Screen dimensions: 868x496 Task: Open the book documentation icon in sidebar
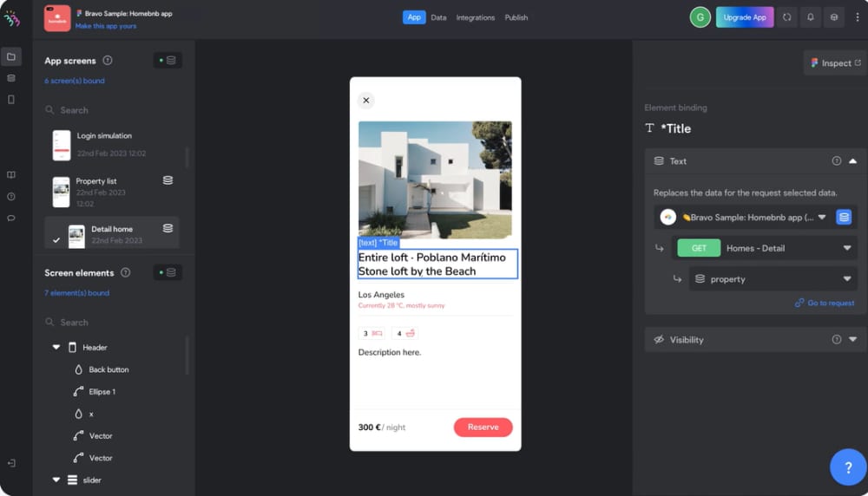(11, 175)
